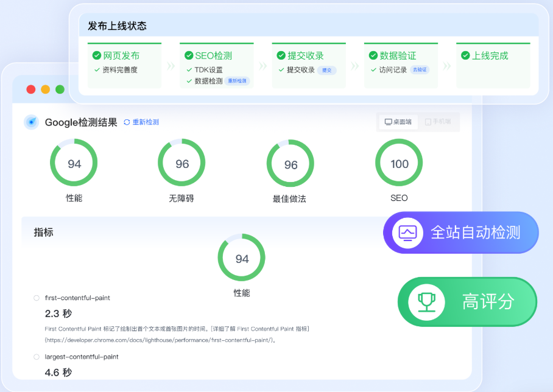Click the green checkmark beside 提交收录
553x392 pixels.
(281, 55)
